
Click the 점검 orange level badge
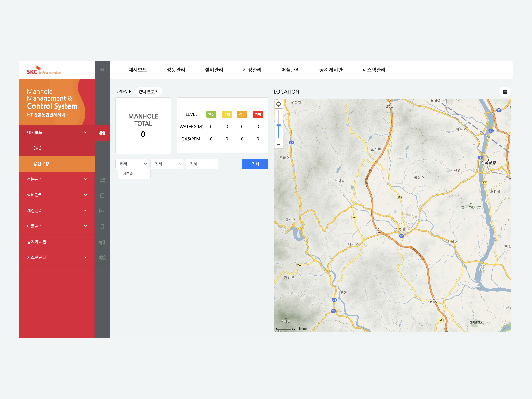coord(242,114)
